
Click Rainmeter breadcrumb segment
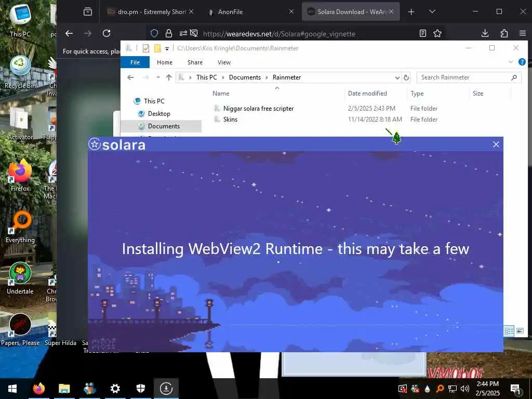tap(287, 77)
